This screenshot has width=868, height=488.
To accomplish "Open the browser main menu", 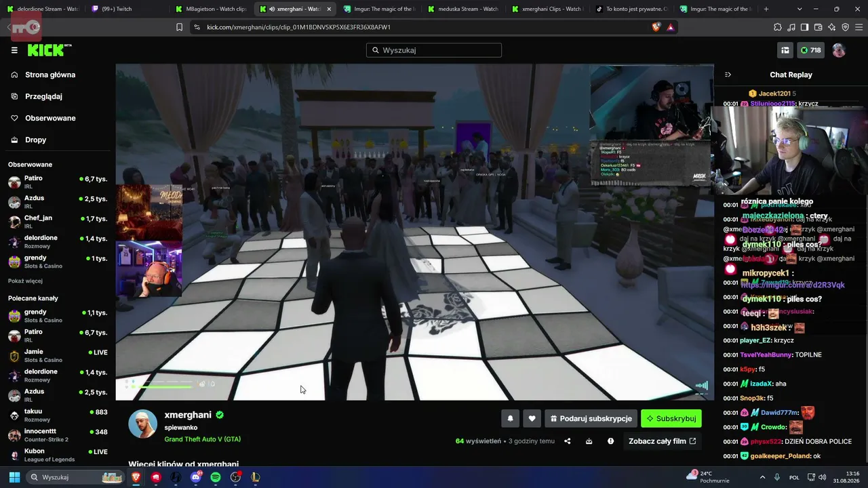I will pyautogui.click(x=859, y=27).
